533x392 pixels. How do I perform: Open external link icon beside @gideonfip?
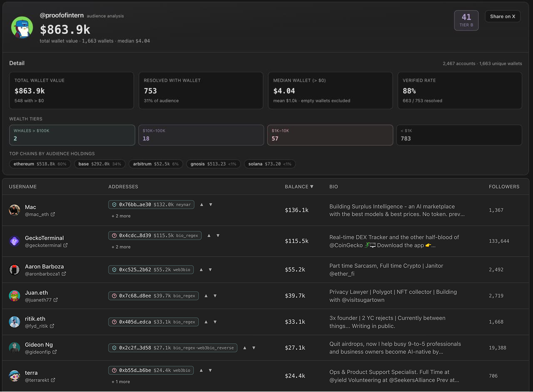click(55, 352)
